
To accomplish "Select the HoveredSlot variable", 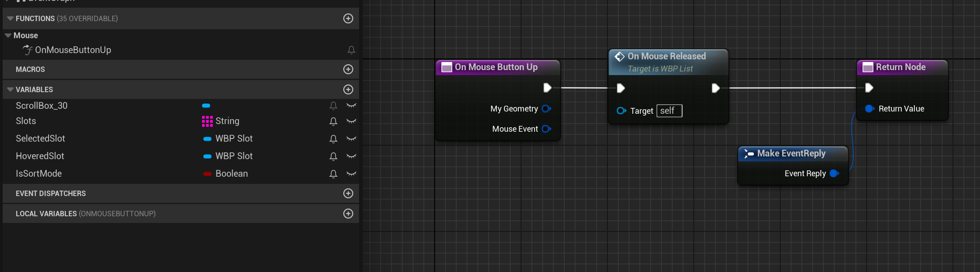I will (x=40, y=156).
